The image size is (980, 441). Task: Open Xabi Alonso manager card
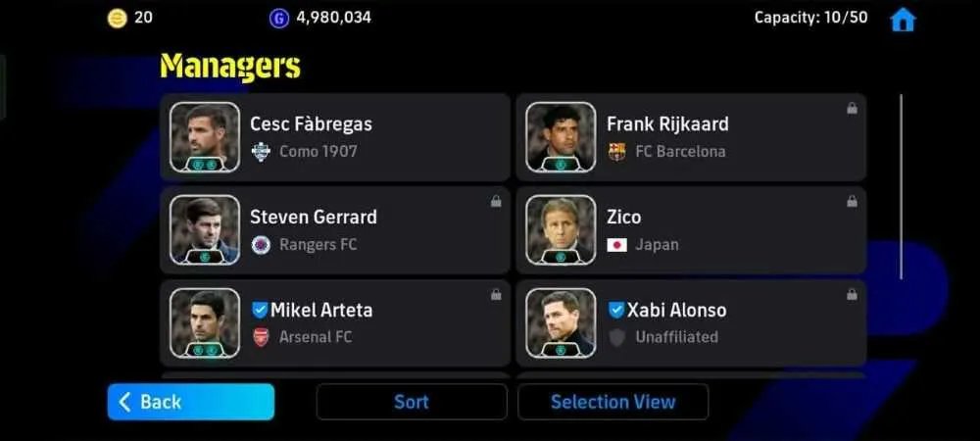[x=691, y=323]
